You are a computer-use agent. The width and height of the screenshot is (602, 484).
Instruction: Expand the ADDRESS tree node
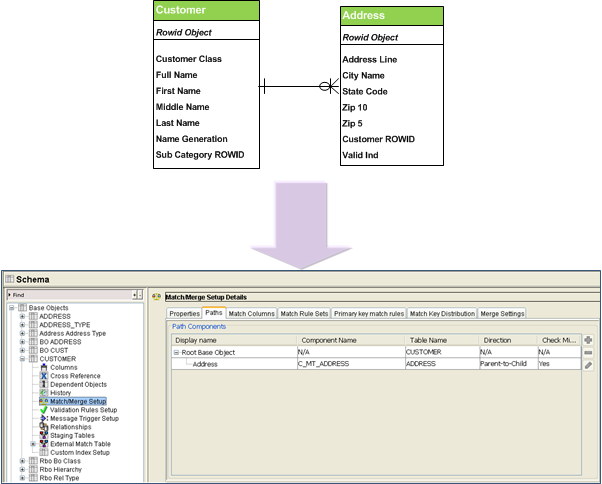[22, 316]
